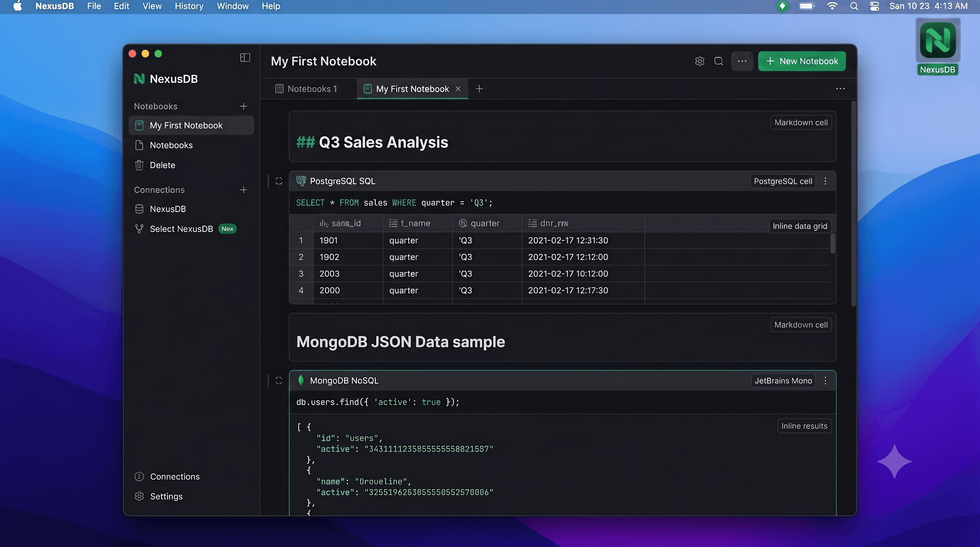Open the Notebooks sidebar item
Viewport: 980px width, 547px height.
point(191,145)
